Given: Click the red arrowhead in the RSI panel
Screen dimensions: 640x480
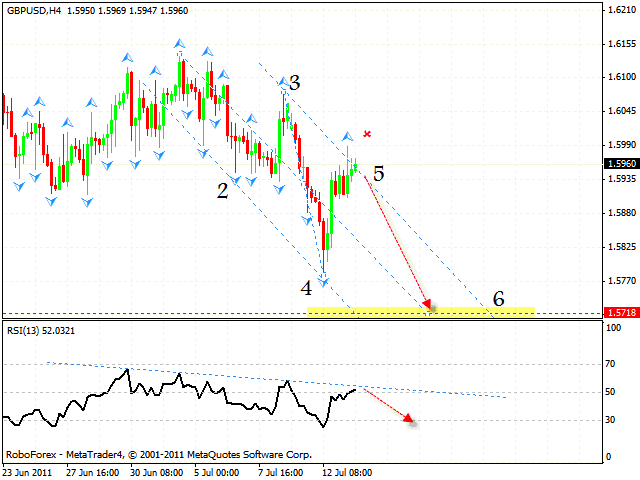Looking at the screenshot, I should [x=409, y=418].
